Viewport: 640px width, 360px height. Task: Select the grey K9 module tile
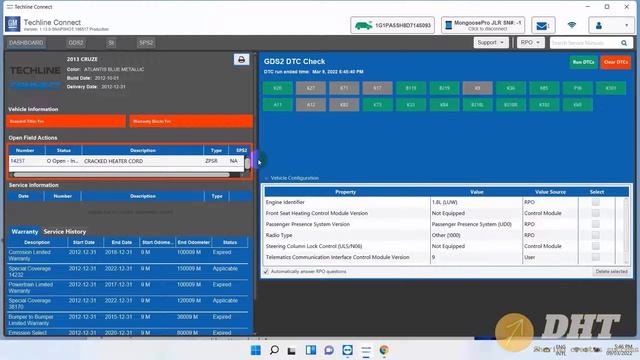478,88
